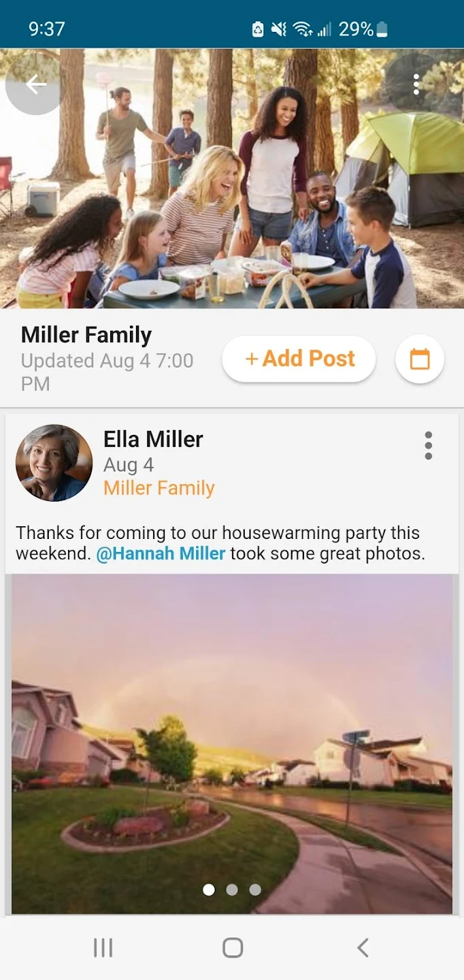The image size is (464, 980).
Task: Tap the back arrow over the cover photo
Action: click(35, 84)
